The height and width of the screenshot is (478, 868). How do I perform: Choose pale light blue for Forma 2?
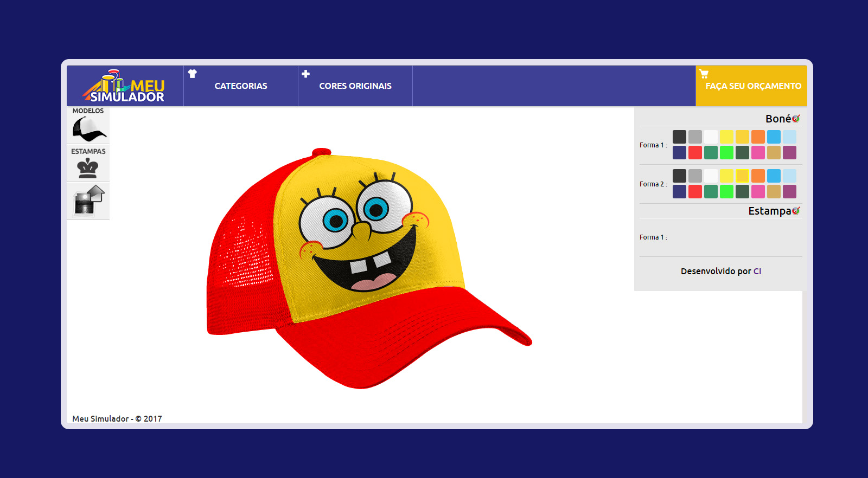pos(789,176)
